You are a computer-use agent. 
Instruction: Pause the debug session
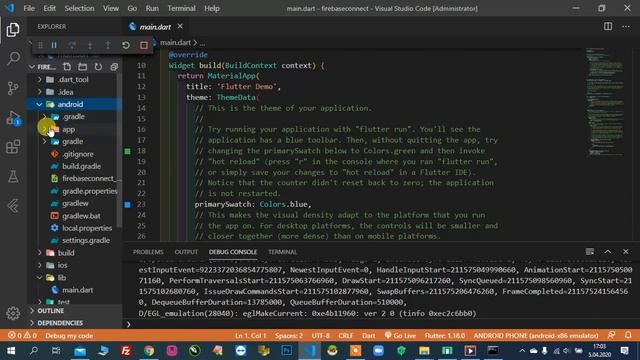(x=54, y=45)
